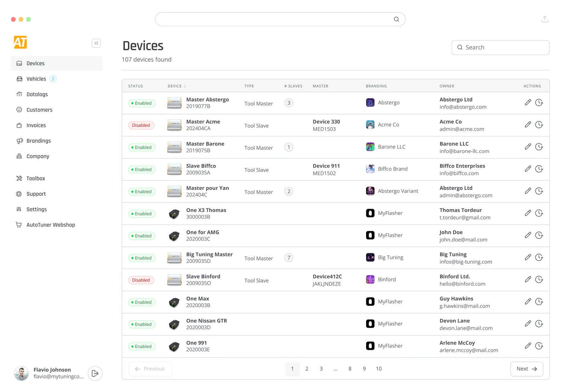Screen dimensions: 567x392
Task: Click the Enabled status badge on Slave Biffco
Action: [142, 170]
